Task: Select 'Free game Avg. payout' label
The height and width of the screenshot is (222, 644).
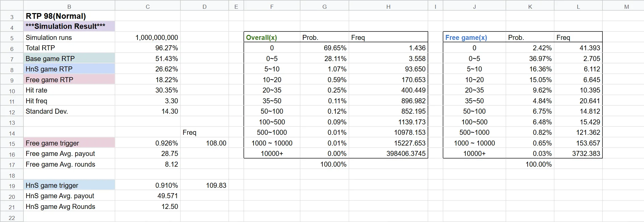Action: tap(69, 154)
